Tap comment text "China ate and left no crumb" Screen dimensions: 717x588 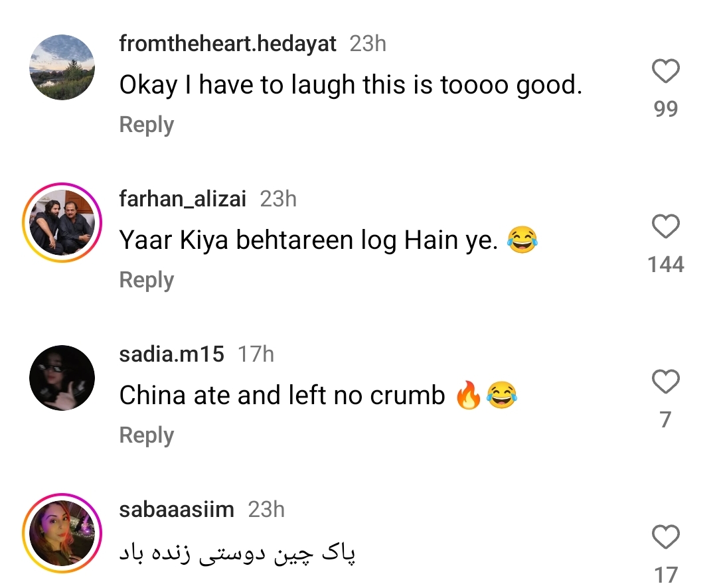point(282,396)
